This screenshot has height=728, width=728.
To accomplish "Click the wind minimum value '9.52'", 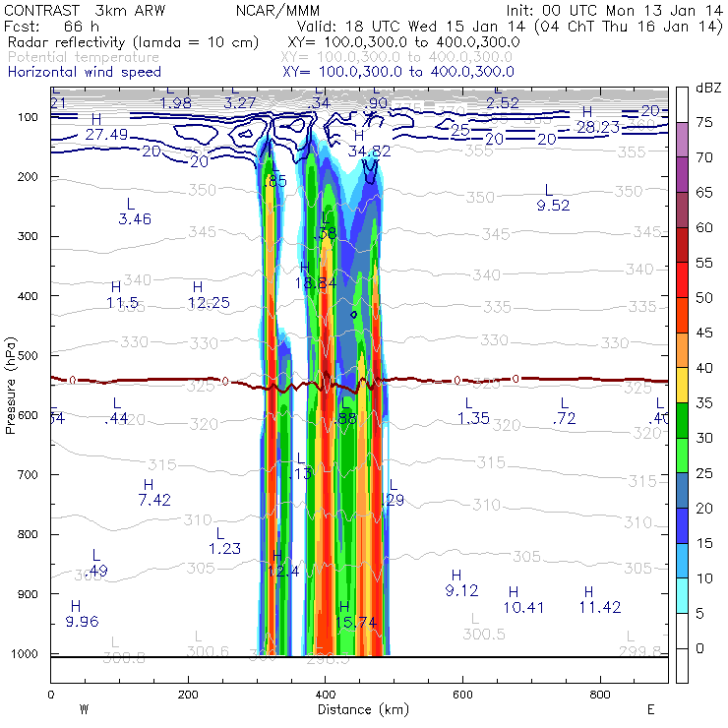I will pyautogui.click(x=553, y=206).
